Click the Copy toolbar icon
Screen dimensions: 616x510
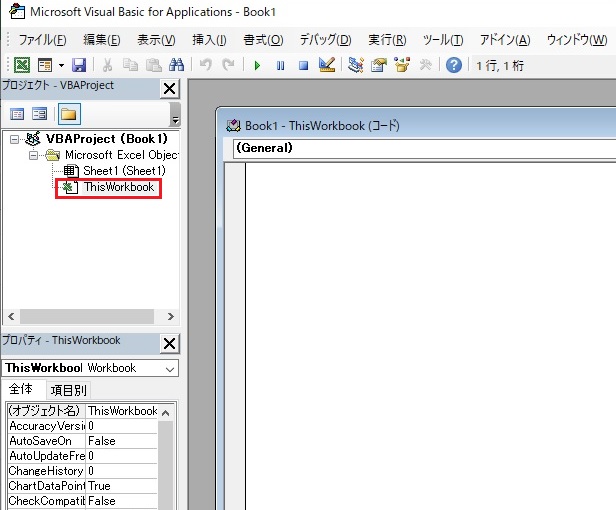(x=130, y=65)
